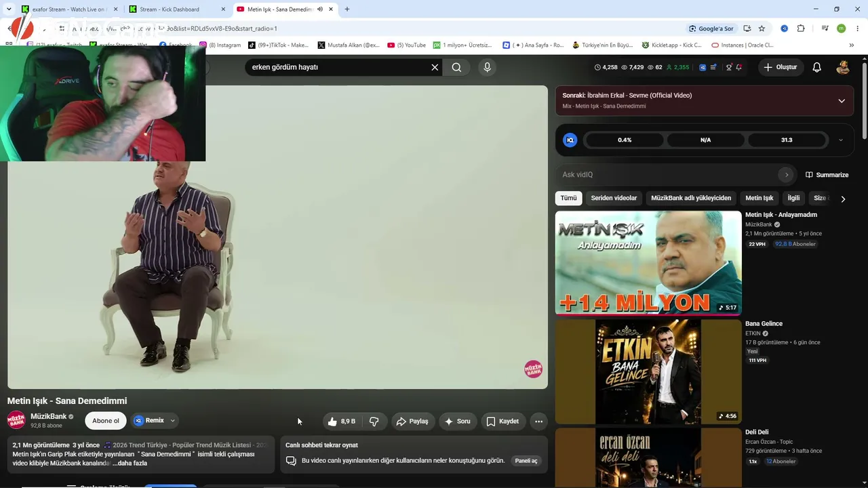868x488 pixels.
Task: Clear the search box text
Action: [435, 67]
